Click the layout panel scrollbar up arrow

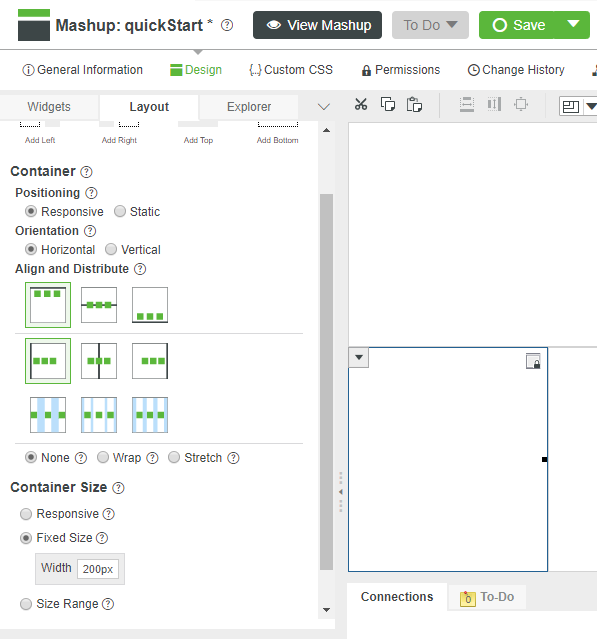tap(326, 130)
